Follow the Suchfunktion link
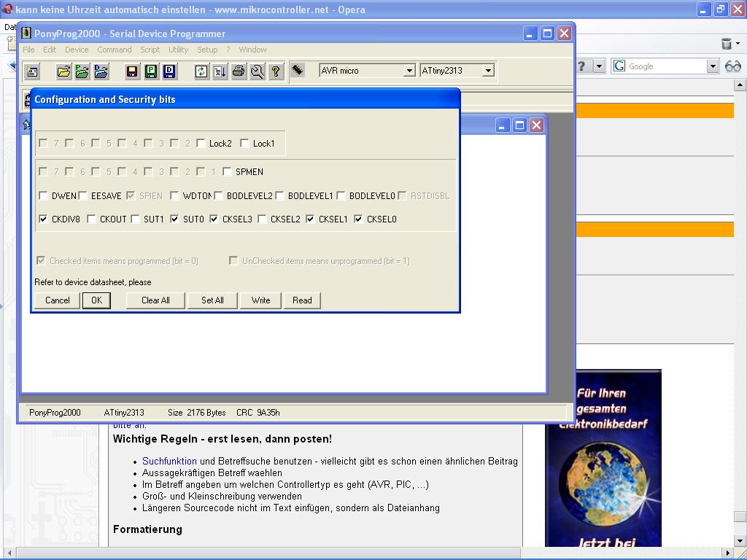The width and height of the screenshot is (747, 560). (169, 461)
